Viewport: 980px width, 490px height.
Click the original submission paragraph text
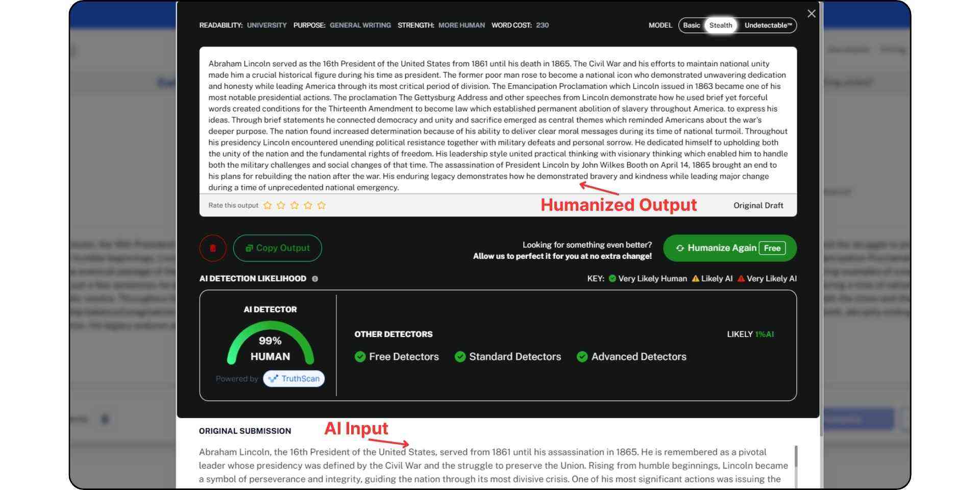point(494,465)
